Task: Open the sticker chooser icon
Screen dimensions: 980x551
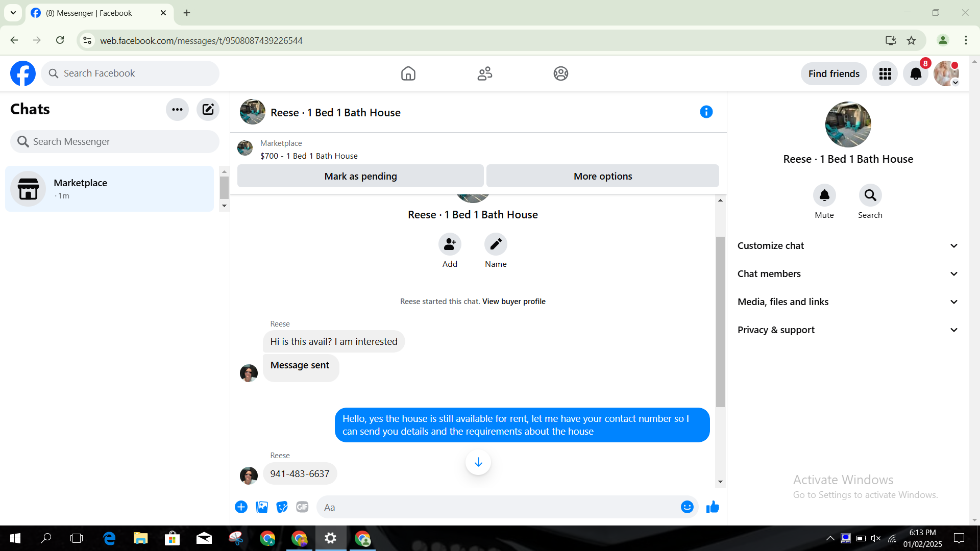Action: pos(282,507)
